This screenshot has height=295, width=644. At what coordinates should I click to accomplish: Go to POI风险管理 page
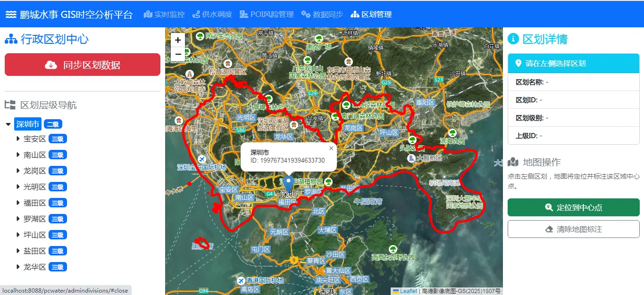(267, 14)
